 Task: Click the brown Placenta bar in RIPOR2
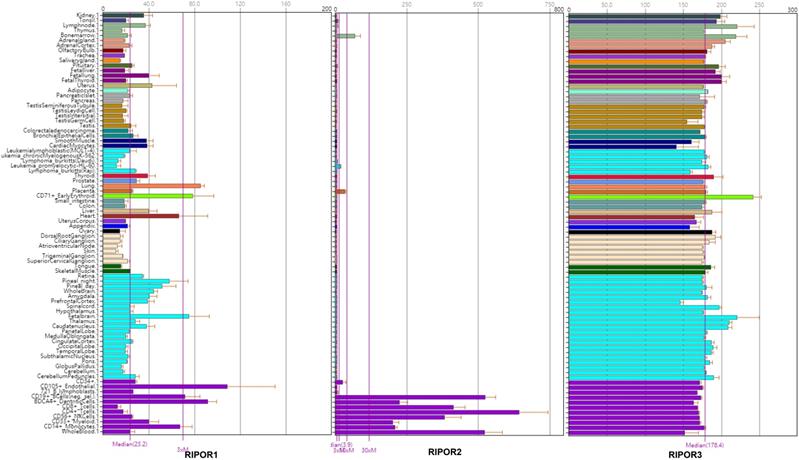point(340,192)
